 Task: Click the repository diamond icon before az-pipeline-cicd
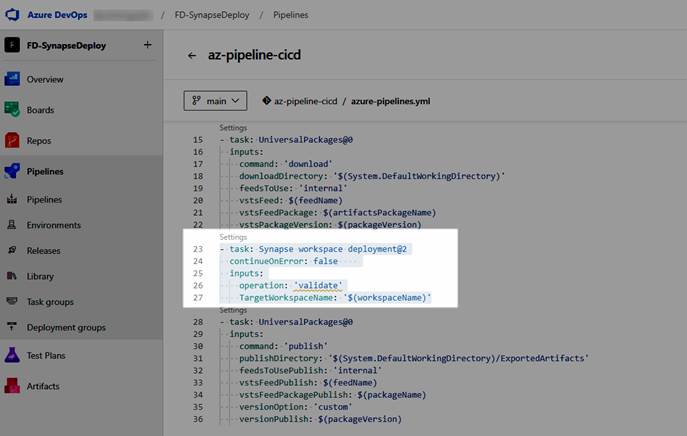pos(266,101)
